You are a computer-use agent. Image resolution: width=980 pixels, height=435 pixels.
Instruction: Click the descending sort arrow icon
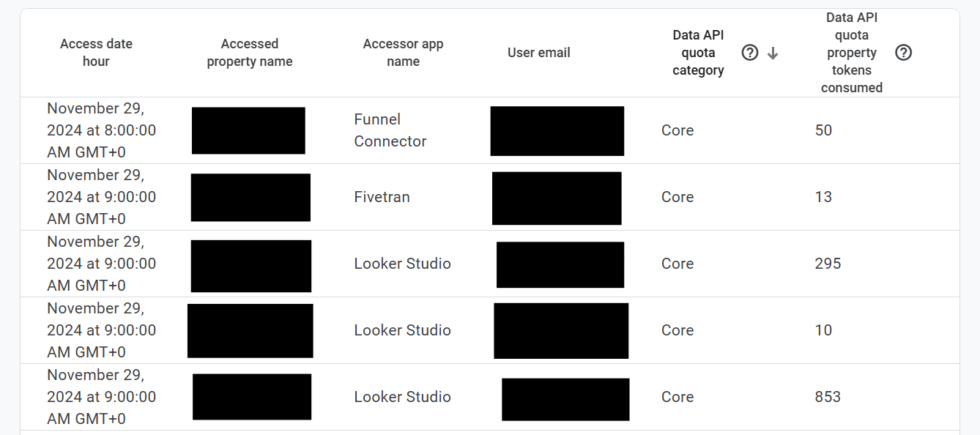(x=773, y=53)
